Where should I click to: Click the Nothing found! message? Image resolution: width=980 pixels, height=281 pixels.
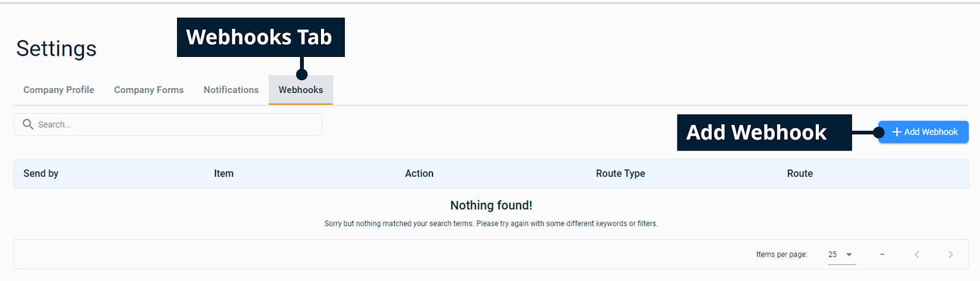(x=491, y=206)
